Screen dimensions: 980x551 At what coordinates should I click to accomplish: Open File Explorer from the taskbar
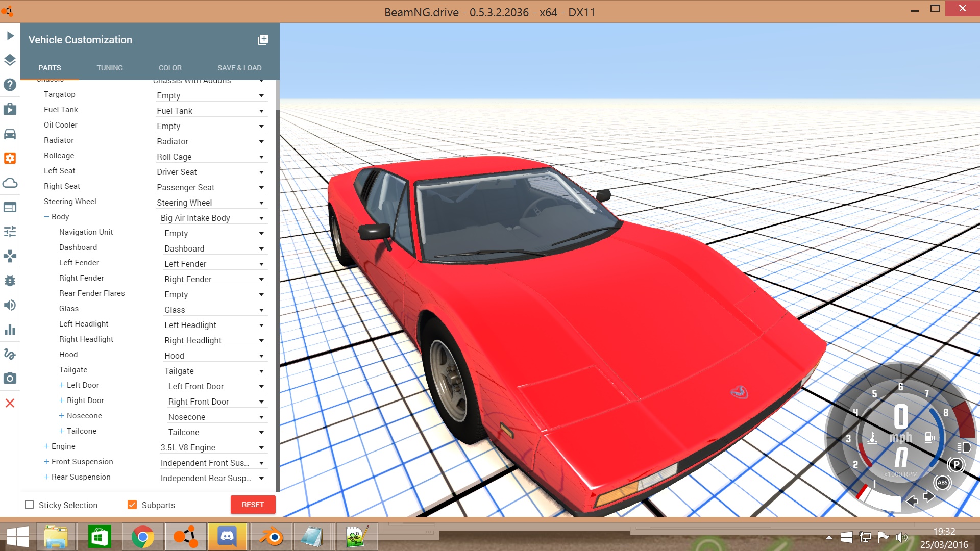click(x=56, y=537)
